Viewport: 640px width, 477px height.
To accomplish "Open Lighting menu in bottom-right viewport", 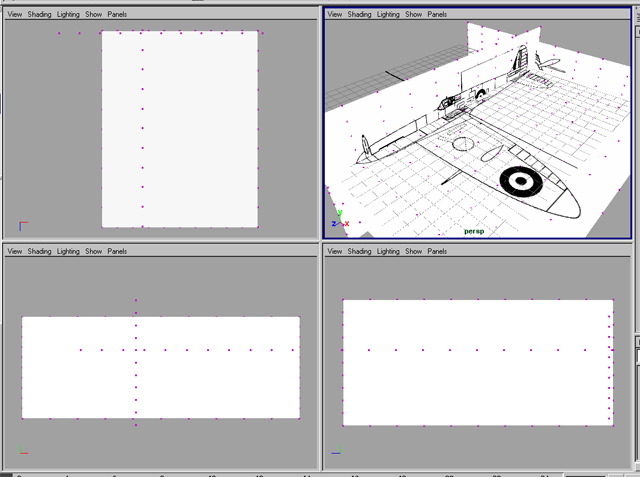I will tap(388, 251).
